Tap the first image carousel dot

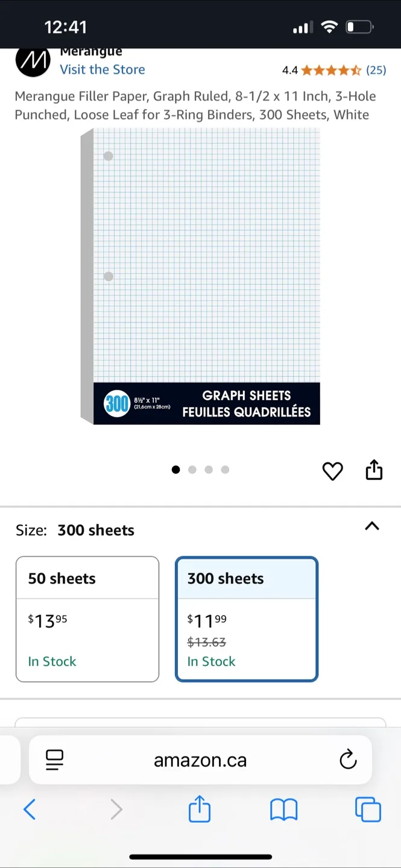(175, 470)
